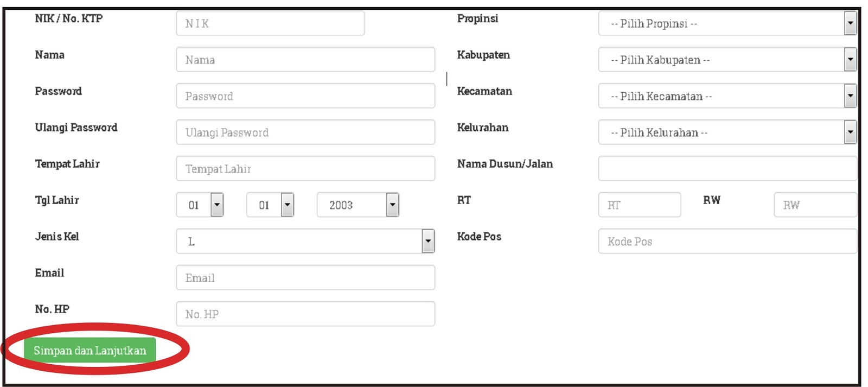The height and width of the screenshot is (387, 868).
Task: Expand the Pilih Kelurahan dropdown
Action: point(727,132)
